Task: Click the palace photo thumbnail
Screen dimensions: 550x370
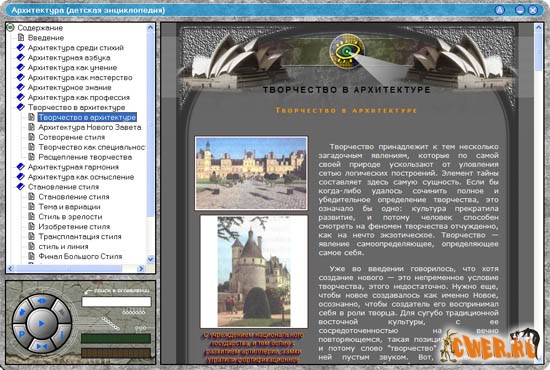Action: point(251,173)
